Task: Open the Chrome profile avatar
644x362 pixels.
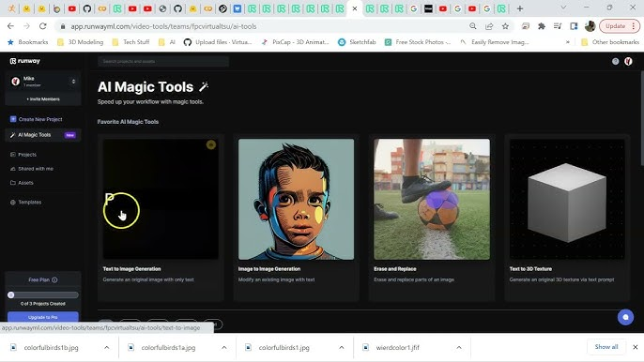Action: coord(590,26)
